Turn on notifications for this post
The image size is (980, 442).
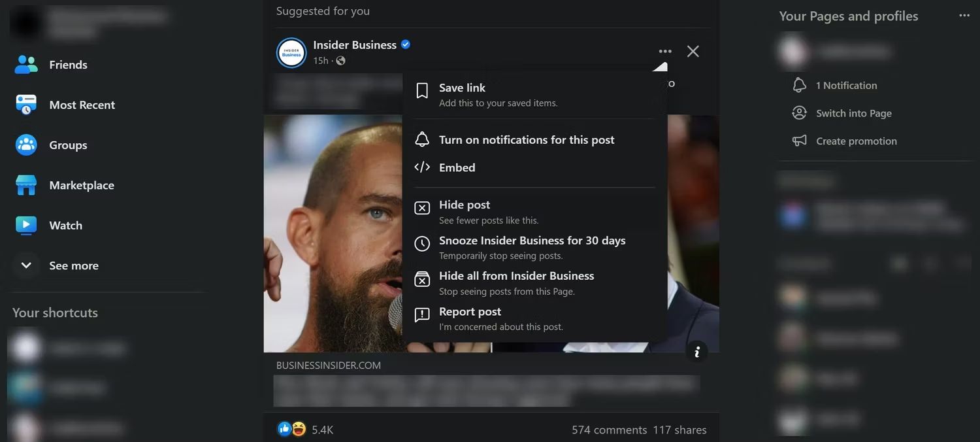(526, 139)
